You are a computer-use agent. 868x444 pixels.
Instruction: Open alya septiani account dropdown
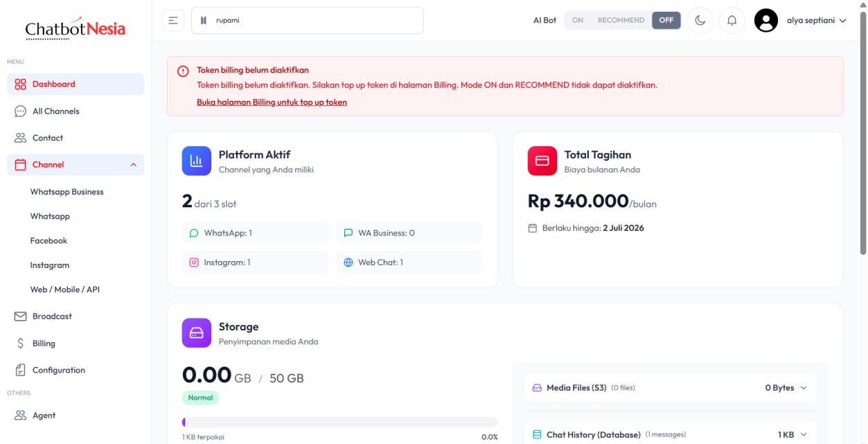(x=817, y=20)
